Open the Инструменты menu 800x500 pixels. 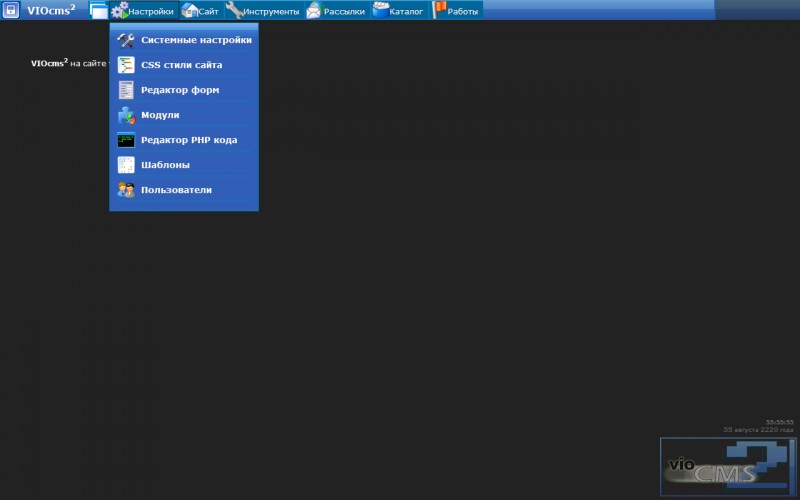pos(264,11)
